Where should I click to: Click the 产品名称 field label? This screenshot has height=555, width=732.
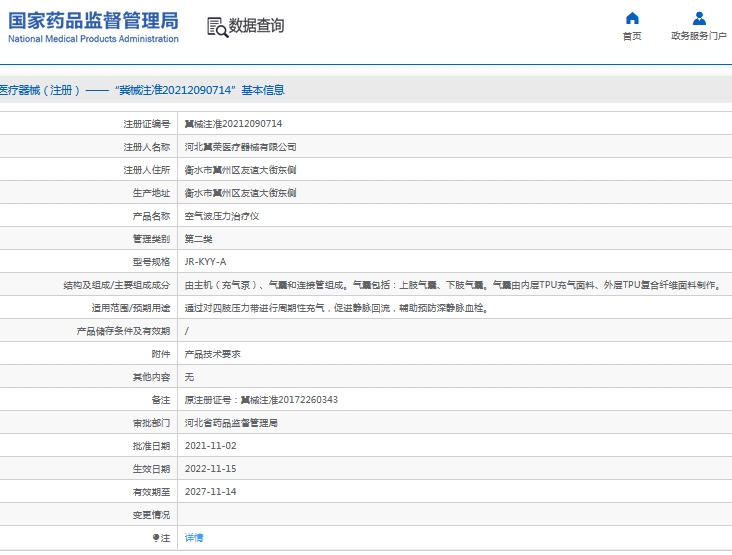click(x=151, y=216)
